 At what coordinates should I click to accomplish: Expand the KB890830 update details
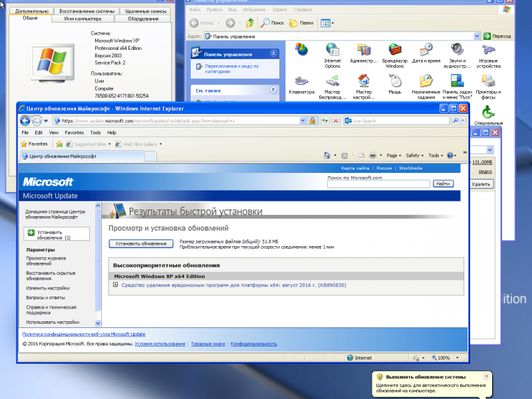[115, 285]
